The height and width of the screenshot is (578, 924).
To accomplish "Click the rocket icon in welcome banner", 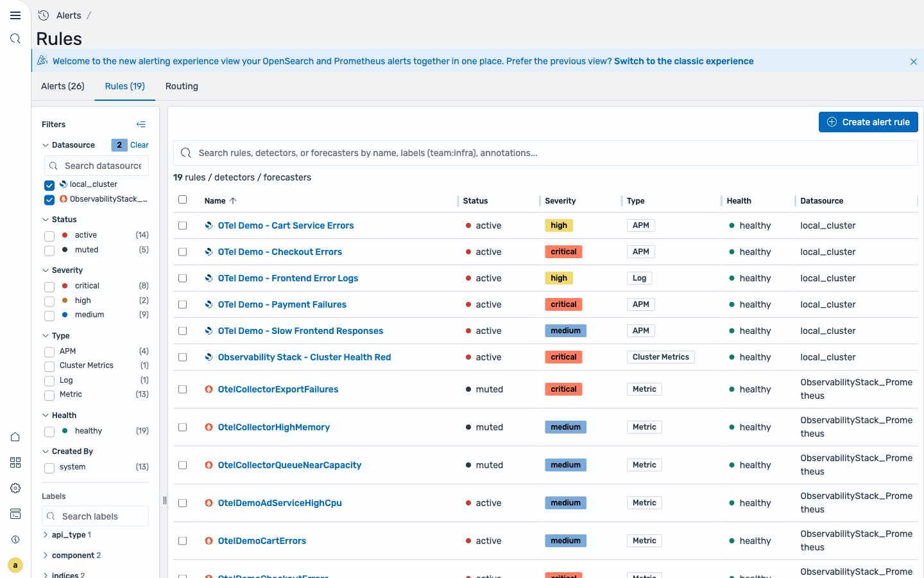I will [42, 60].
